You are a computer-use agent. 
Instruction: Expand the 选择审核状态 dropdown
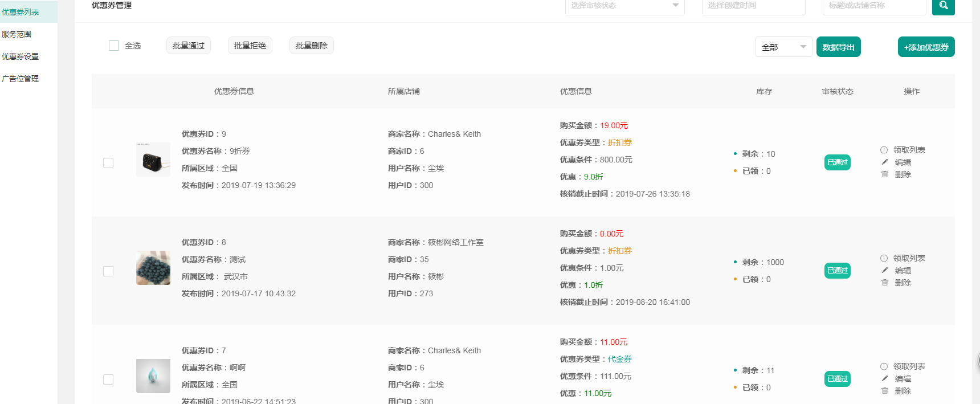[624, 6]
